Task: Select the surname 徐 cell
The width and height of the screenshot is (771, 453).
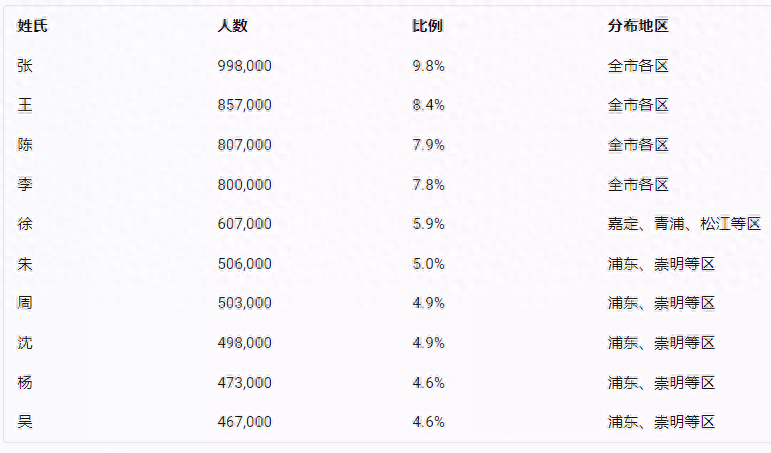Action: pyautogui.click(x=25, y=224)
